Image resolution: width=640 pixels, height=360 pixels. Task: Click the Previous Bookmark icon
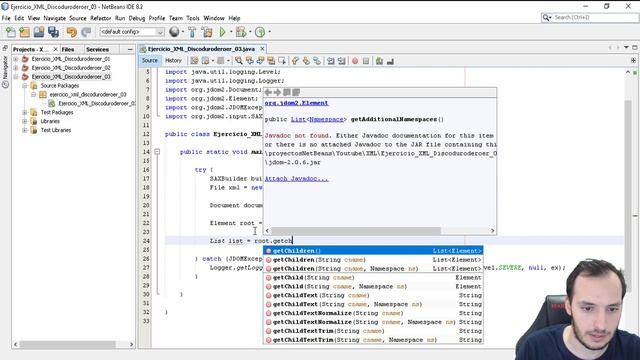pos(295,61)
